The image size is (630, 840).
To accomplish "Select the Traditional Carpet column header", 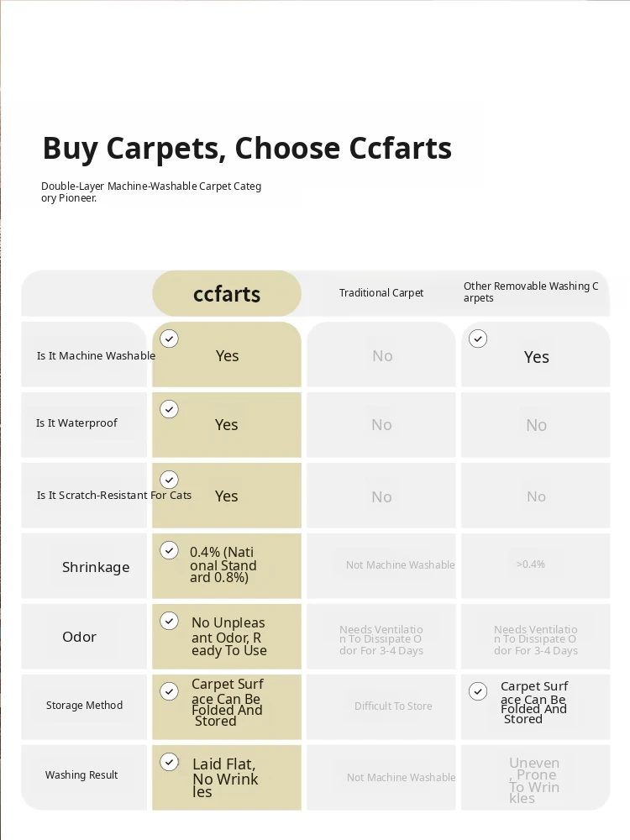I will point(381,293).
